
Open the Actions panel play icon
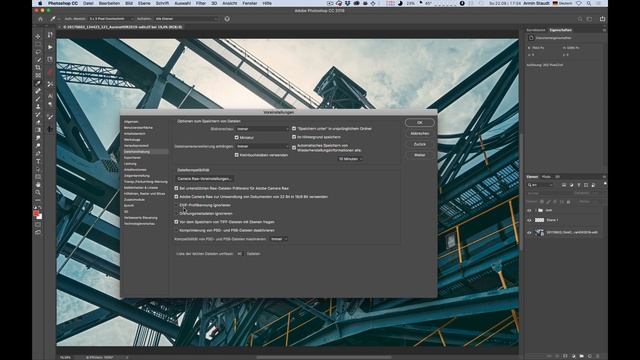point(50,47)
